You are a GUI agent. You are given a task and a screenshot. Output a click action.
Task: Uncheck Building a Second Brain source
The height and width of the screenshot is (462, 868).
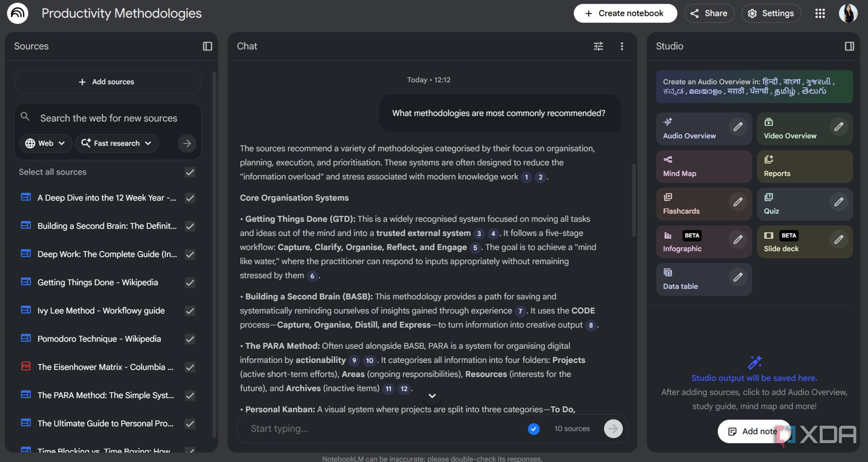point(190,226)
